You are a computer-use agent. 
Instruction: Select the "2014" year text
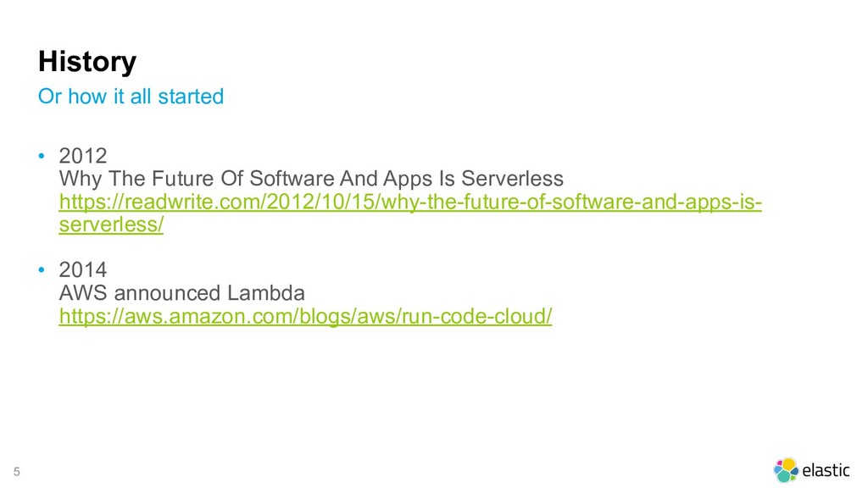pos(83,270)
